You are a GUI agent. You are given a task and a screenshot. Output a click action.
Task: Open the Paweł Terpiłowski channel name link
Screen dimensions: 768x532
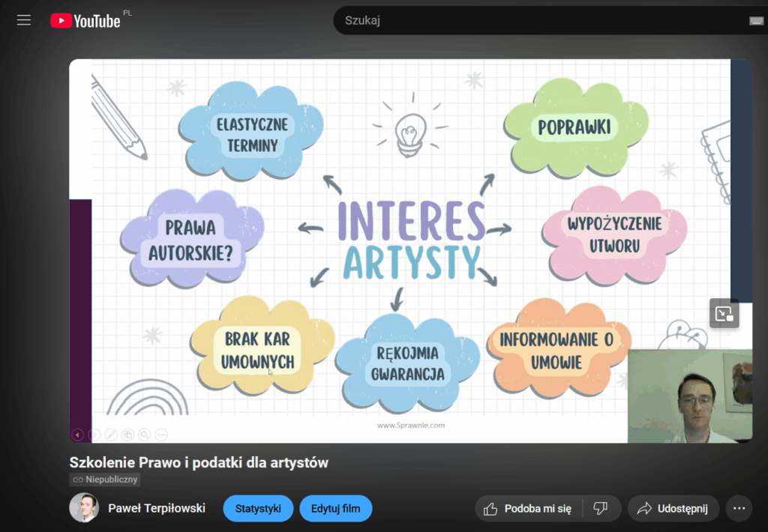pyautogui.click(x=157, y=509)
